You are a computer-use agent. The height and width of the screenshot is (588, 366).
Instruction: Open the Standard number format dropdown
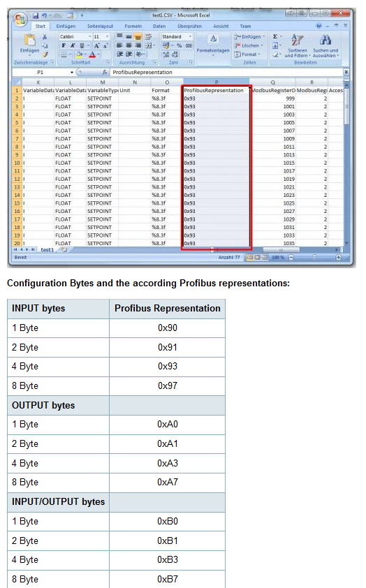(190, 37)
